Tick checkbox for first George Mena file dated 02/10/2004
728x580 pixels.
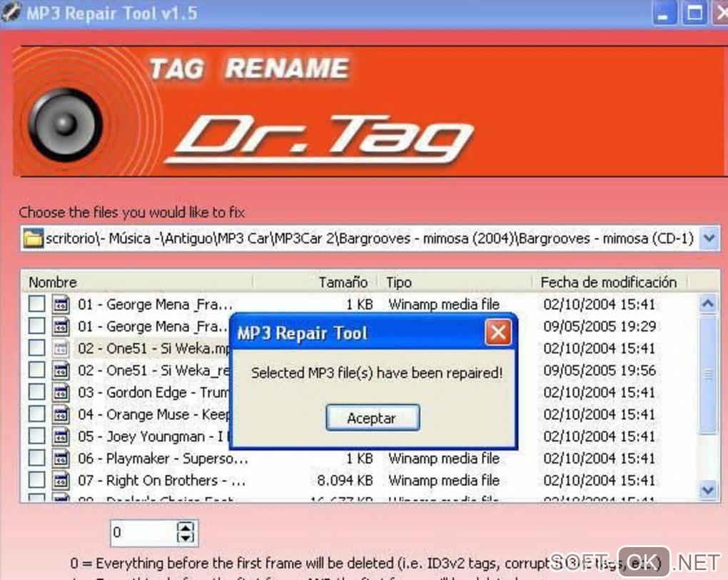coord(36,304)
